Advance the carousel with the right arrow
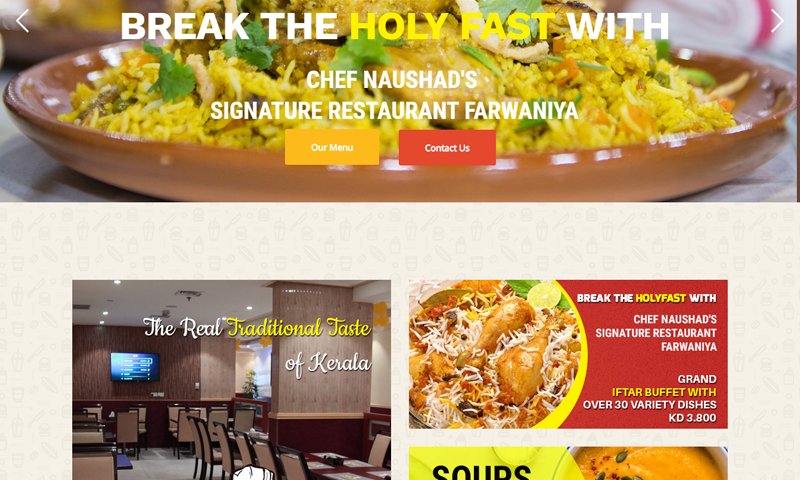Viewport: 800px width, 480px height. click(777, 21)
